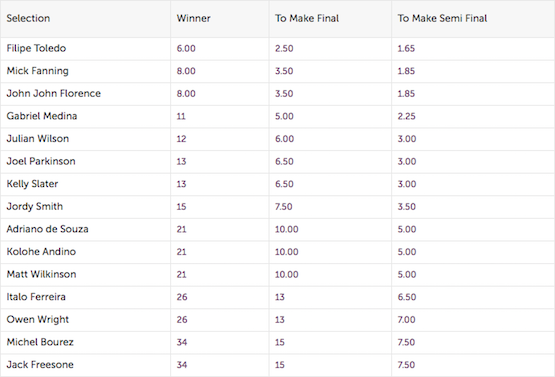This screenshot has height=377, width=555.
Task: Select Jack Freesone To Make Final 15
Action: [x=280, y=365]
